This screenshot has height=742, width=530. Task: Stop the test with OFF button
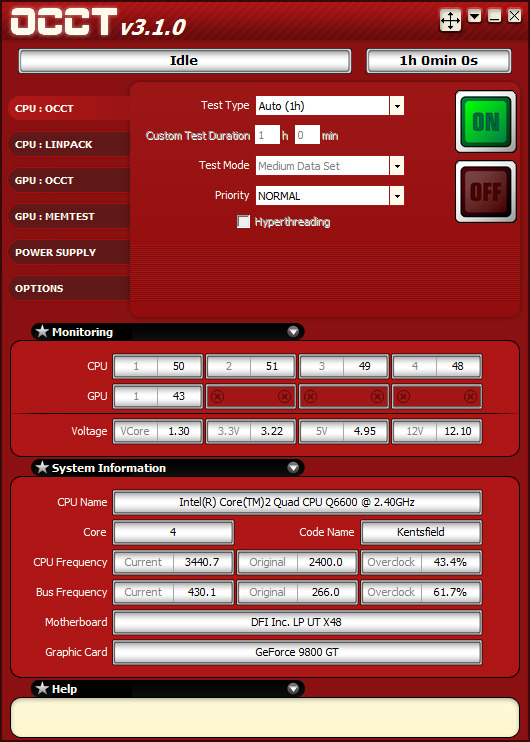click(x=486, y=192)
